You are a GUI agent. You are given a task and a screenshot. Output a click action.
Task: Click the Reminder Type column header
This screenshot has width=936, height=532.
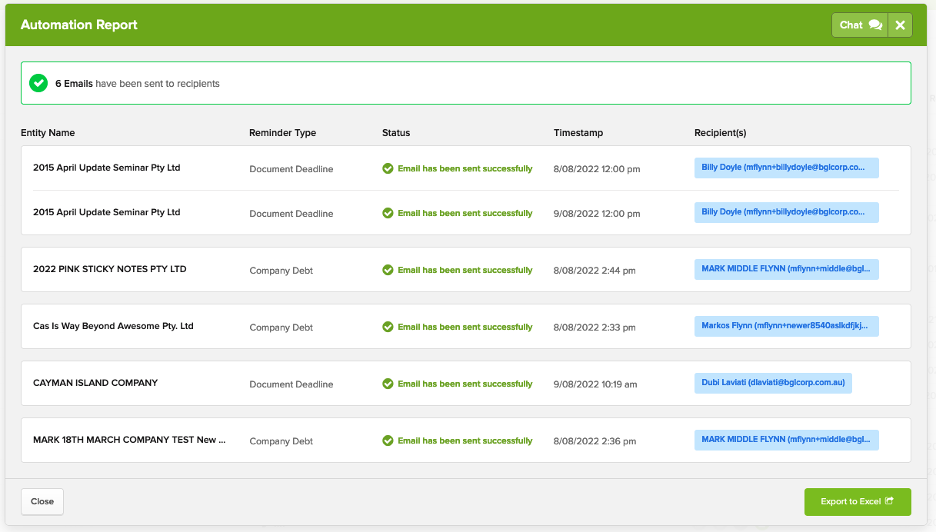282,133
